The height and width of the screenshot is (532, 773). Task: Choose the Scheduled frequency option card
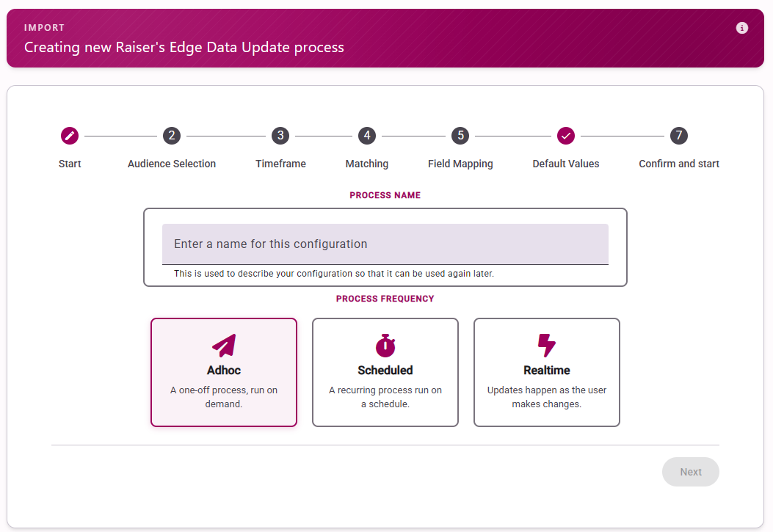pos(385,373)
